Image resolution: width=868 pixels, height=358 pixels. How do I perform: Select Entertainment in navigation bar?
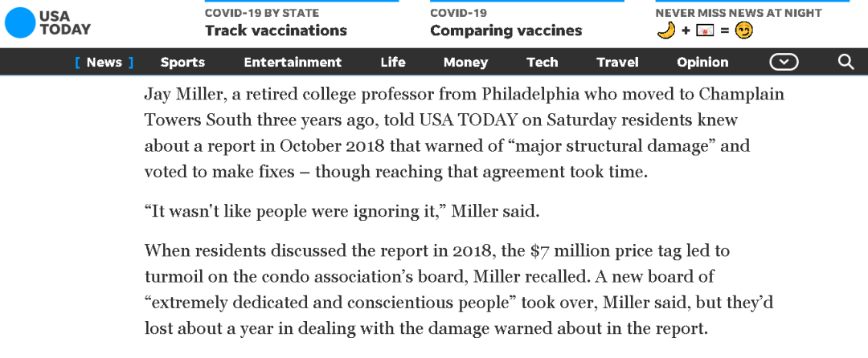(x=293, y=62)
